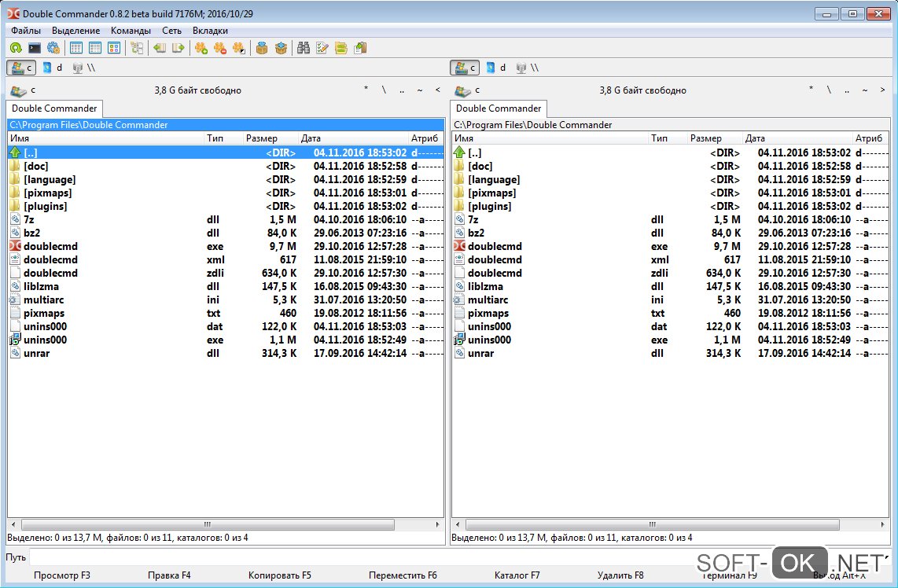Image resolution: width=898 pixels, height=588 pixels.
Task: Switch left panel to drive c button
Action: pyautogui.click(x=21, y=68)
